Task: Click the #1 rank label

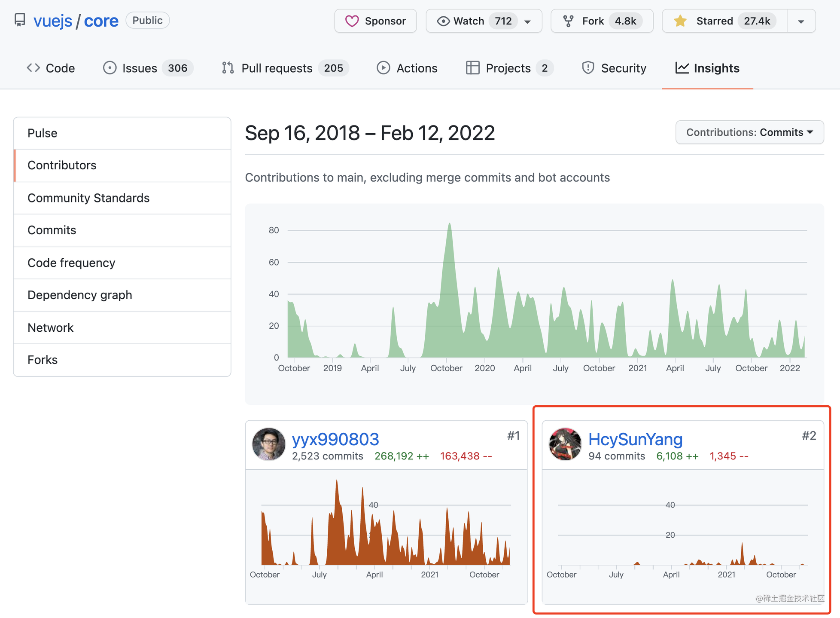Action: click(513, 436)
